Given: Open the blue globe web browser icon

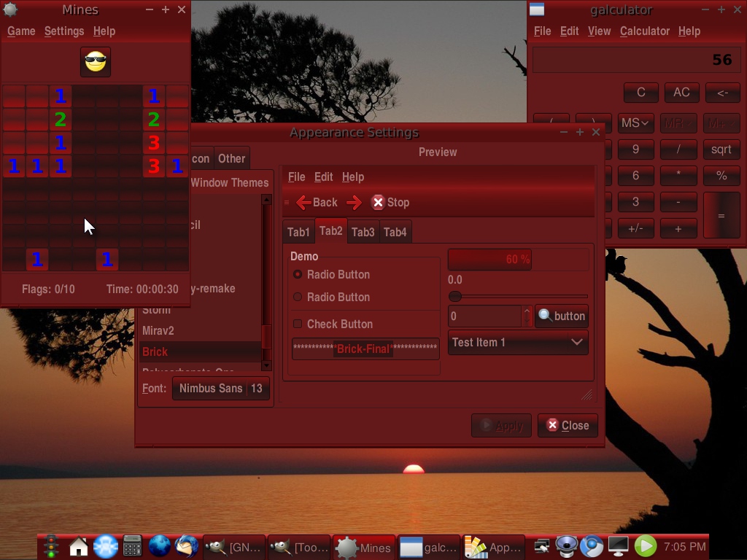Looking at the screenshot, I should coord(159,547).
